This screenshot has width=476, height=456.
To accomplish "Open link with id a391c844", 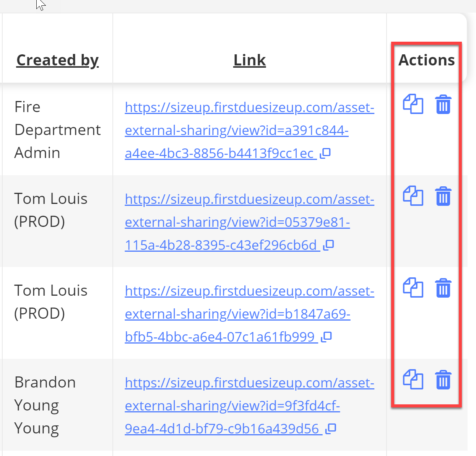I will [x=249, y=130].
